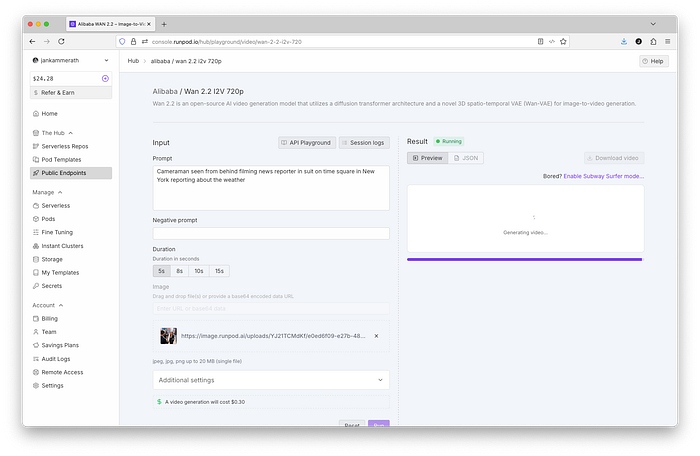This screenshot has width=700, height=456.
Task: Click the padlock site info icon
Action: (133, 42)
